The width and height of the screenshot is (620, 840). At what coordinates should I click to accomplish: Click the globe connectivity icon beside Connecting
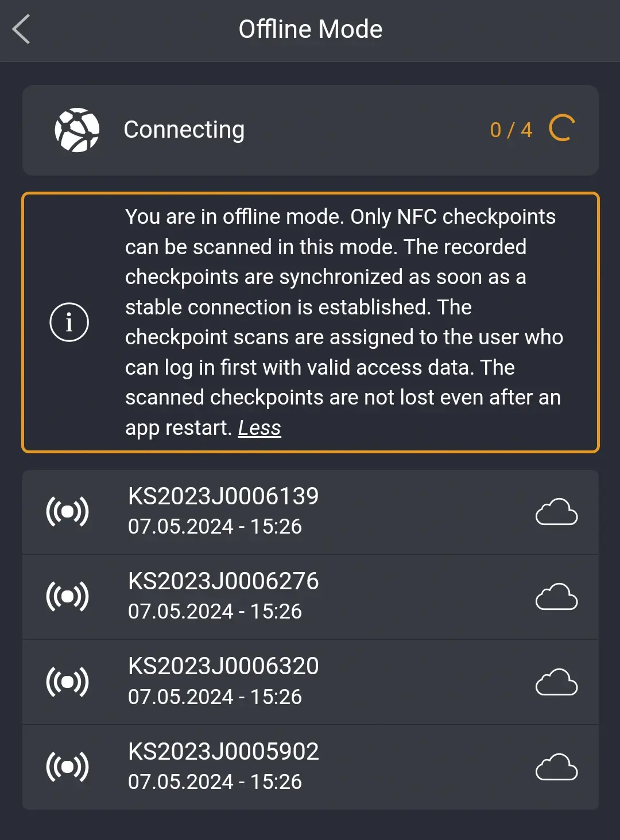tap(77, 129)
